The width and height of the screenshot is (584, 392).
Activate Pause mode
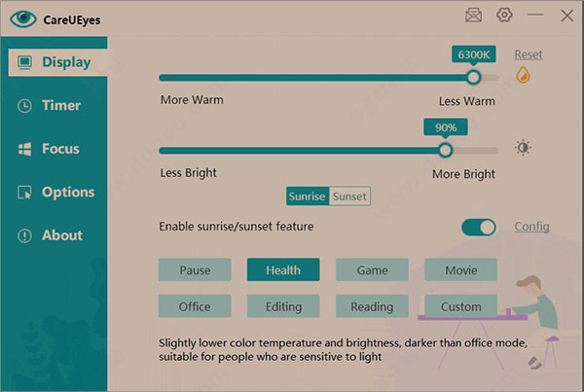[195, 269]
